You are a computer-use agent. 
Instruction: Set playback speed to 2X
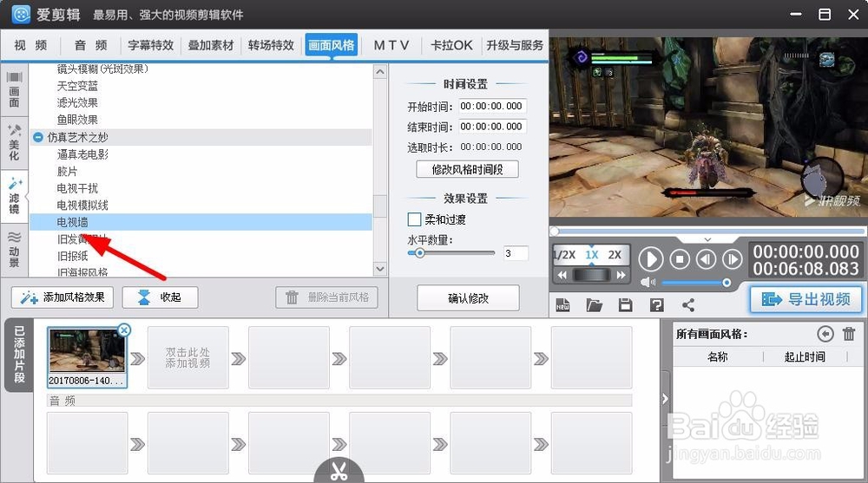(x=615, y=255)
